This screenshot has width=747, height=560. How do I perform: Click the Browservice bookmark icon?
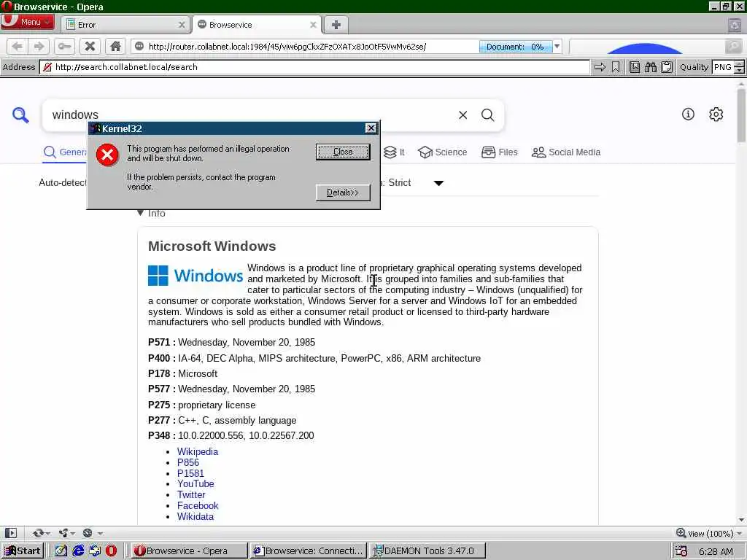[616, 67]
